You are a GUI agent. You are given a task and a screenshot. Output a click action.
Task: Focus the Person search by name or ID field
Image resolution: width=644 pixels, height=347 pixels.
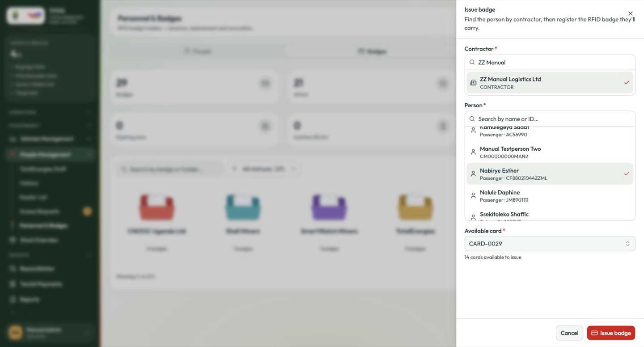click(x=550, y=118)
